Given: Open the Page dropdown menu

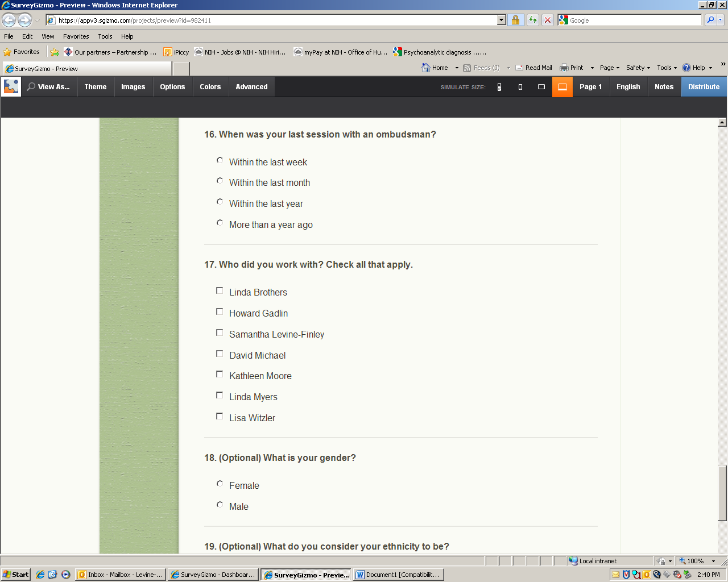Looking at the screenshot, I should click(x=610, y=68).
